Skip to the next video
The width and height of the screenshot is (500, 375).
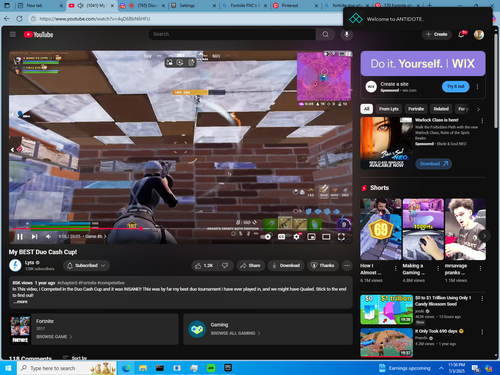pos(34,237)
